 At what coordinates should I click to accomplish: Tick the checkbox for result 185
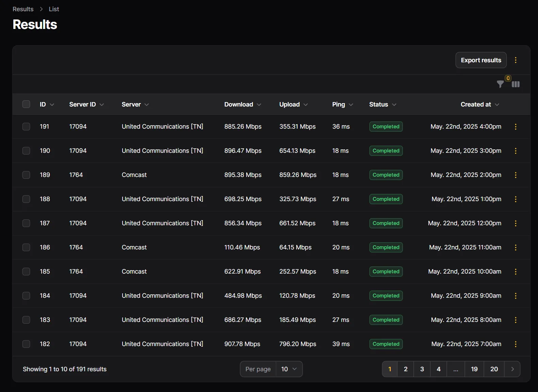tap(26, 272)
